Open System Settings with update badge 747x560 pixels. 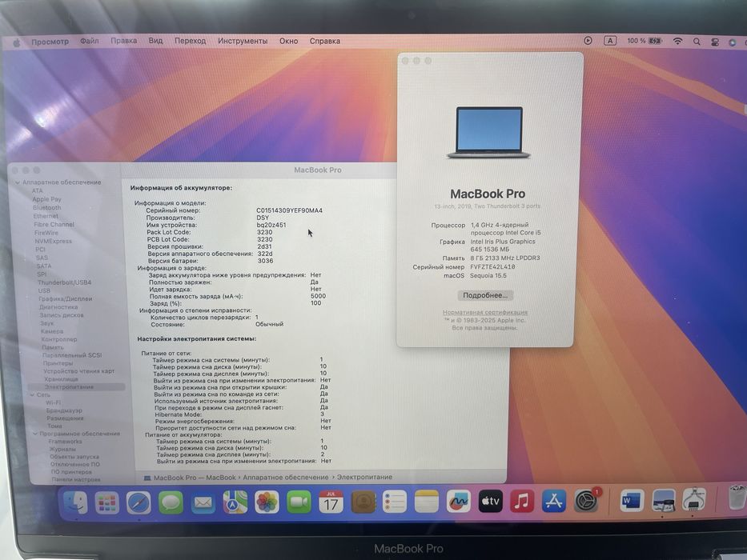pyautogui.click(x=586, y=501)
